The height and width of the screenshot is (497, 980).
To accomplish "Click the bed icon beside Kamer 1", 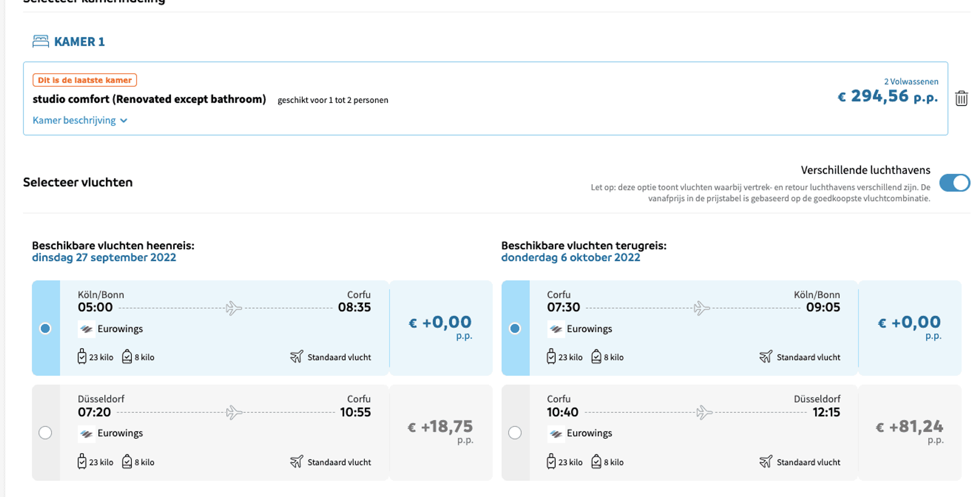I will coord(41,41).
